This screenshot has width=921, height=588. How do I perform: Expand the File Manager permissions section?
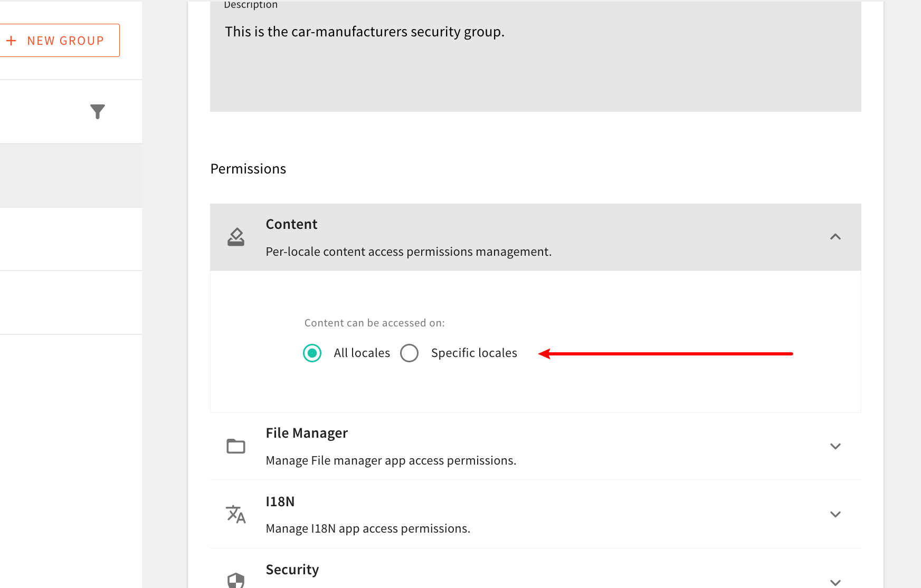coord(835,446)
